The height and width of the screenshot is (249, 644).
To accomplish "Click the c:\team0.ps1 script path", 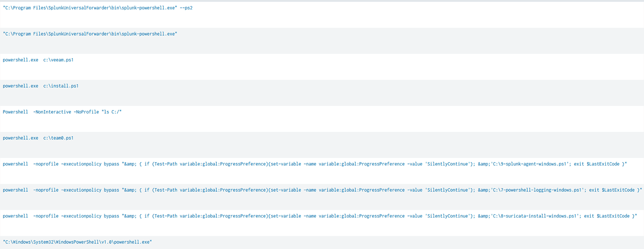I will [x=58, y=138].
